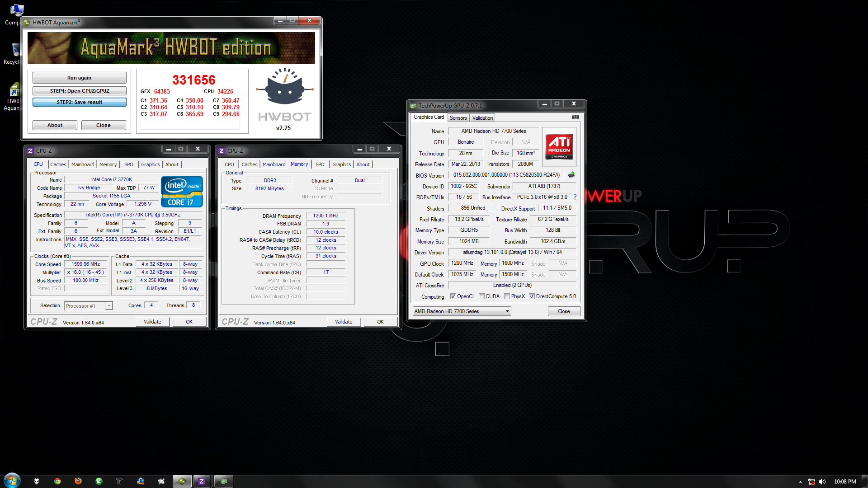Click the Close button in GPU-Z
This screenshot has width=868, height=488.
click(x=564, y=311)
